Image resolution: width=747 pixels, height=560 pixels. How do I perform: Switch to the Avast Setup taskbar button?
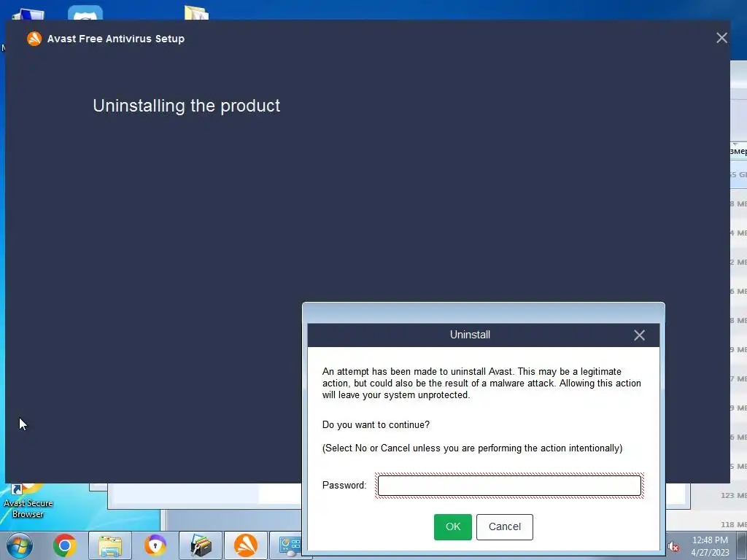(246, 545)
